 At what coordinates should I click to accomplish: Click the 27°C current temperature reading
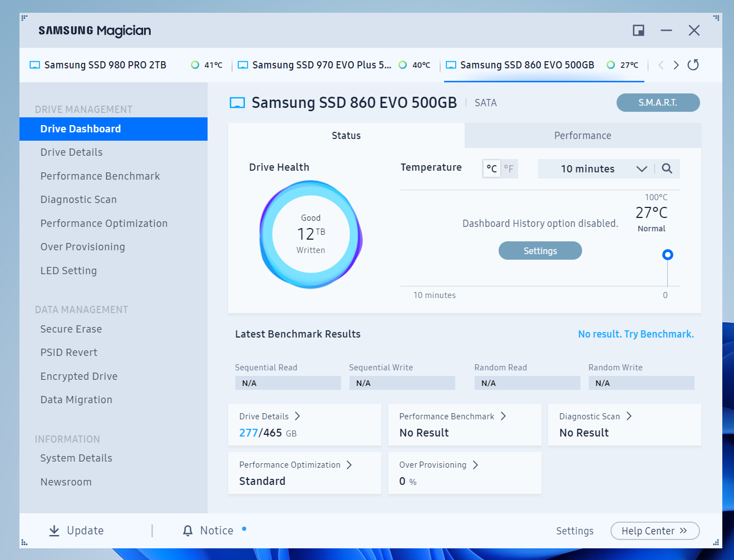point(652,212)
